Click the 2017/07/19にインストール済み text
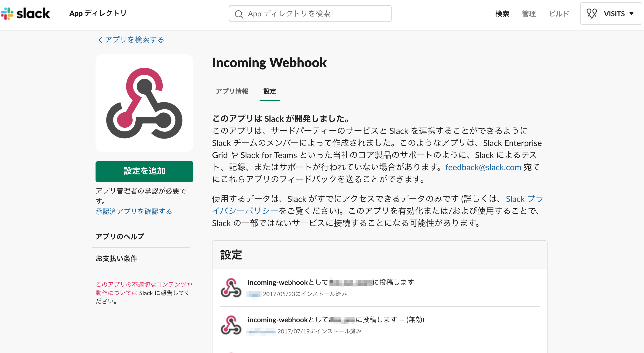The height and width of the screenshot is (353, 644). [319, 331]
